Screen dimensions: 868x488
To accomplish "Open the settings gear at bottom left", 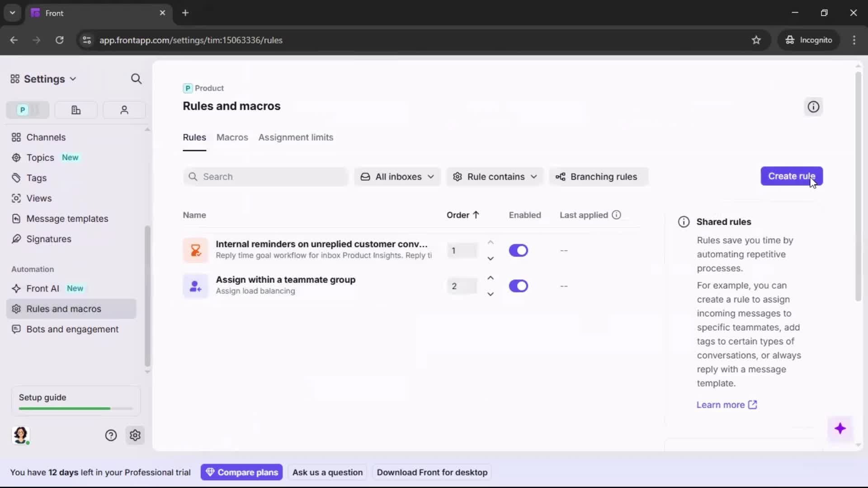I will pyautogui.click(x=135, y=435).
